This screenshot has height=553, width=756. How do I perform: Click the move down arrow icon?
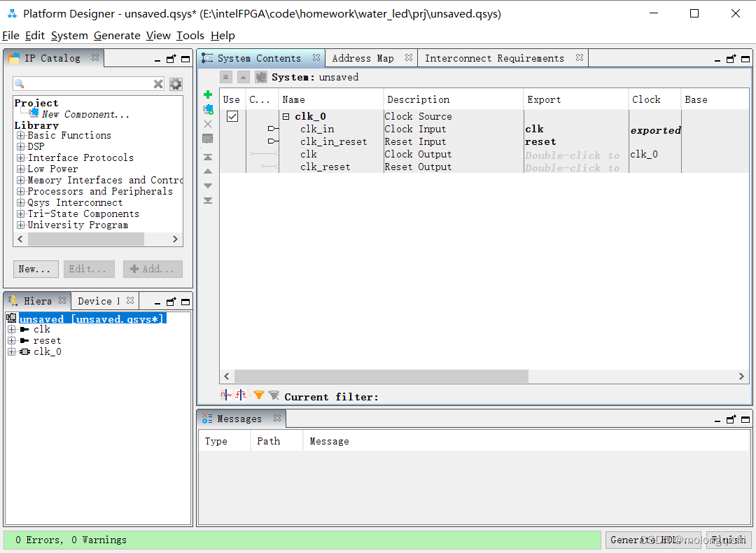[x=208, y=185]
